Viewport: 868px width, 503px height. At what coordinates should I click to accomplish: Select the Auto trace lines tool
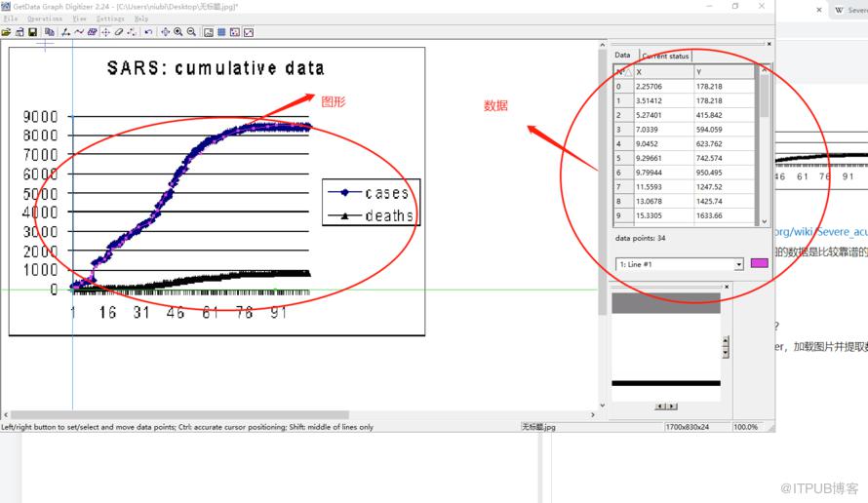click(x=79, y=32)
